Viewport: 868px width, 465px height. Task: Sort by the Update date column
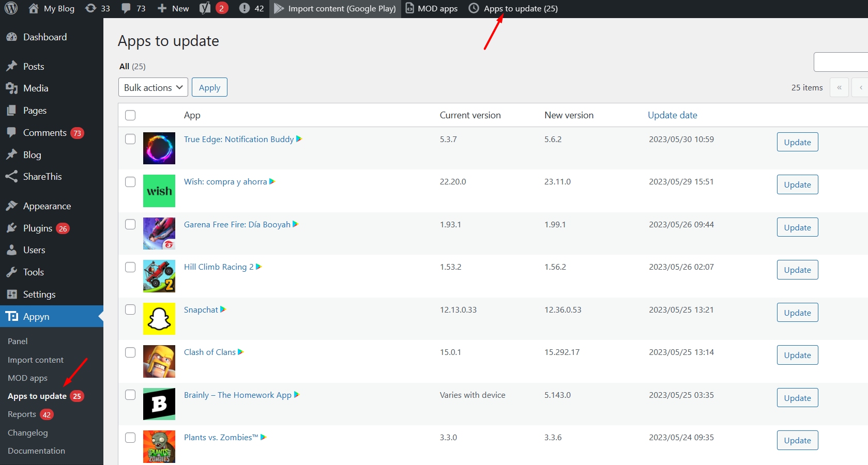[673, 115]
